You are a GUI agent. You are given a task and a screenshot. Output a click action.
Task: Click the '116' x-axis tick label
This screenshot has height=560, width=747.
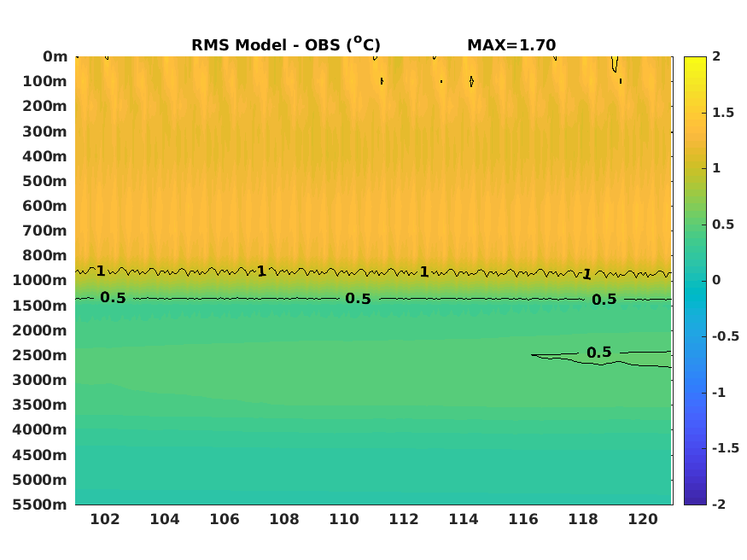click(523, 519)
